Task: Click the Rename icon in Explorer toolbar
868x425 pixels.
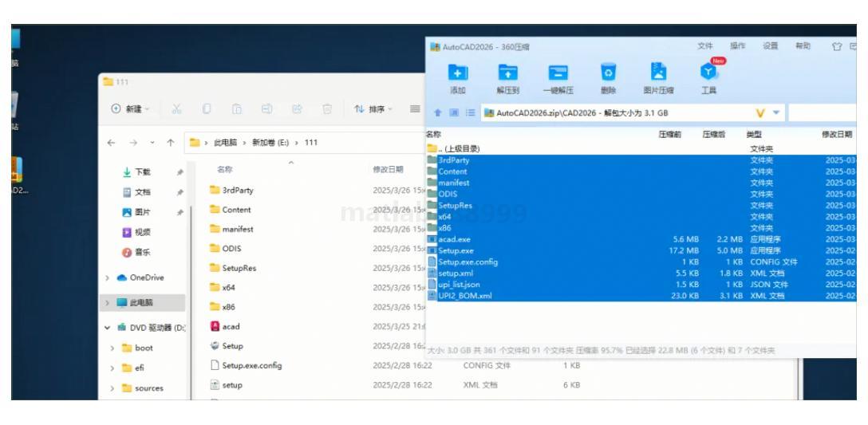Action: point(266,109)
